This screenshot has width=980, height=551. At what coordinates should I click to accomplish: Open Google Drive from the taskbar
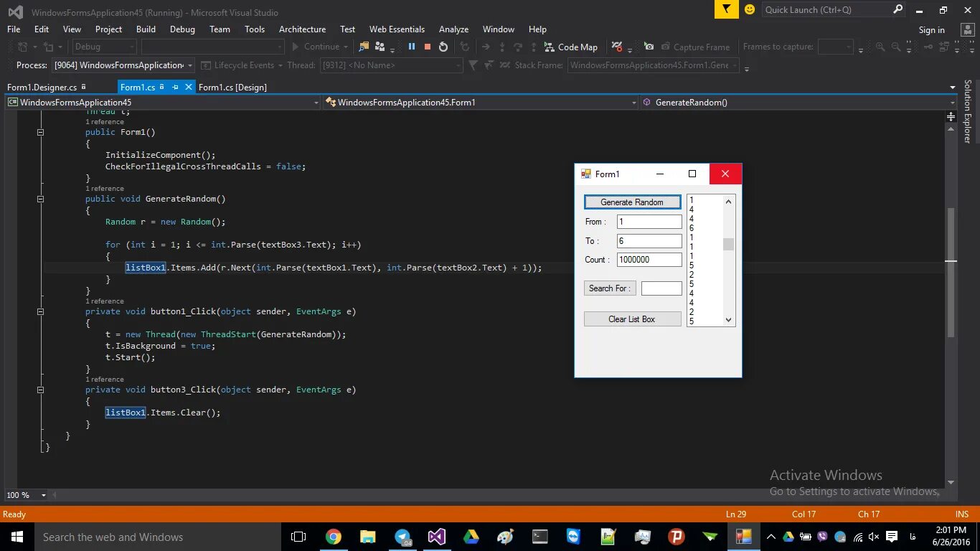pos(471,537)
